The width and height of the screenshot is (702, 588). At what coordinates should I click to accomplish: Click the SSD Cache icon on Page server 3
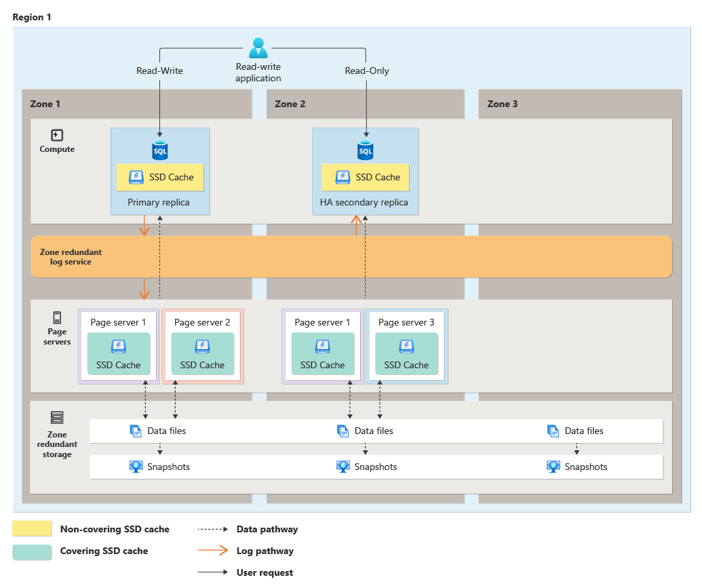[x=406, y=349]
